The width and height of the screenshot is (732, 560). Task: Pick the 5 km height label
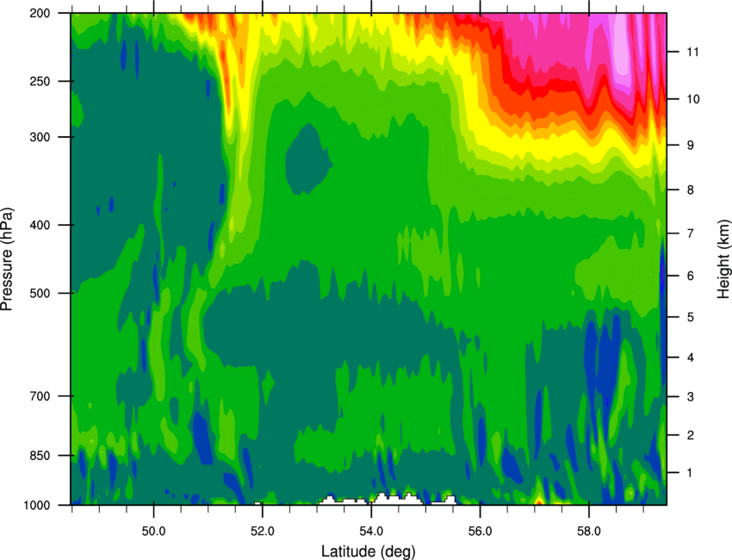coord(690,317)
